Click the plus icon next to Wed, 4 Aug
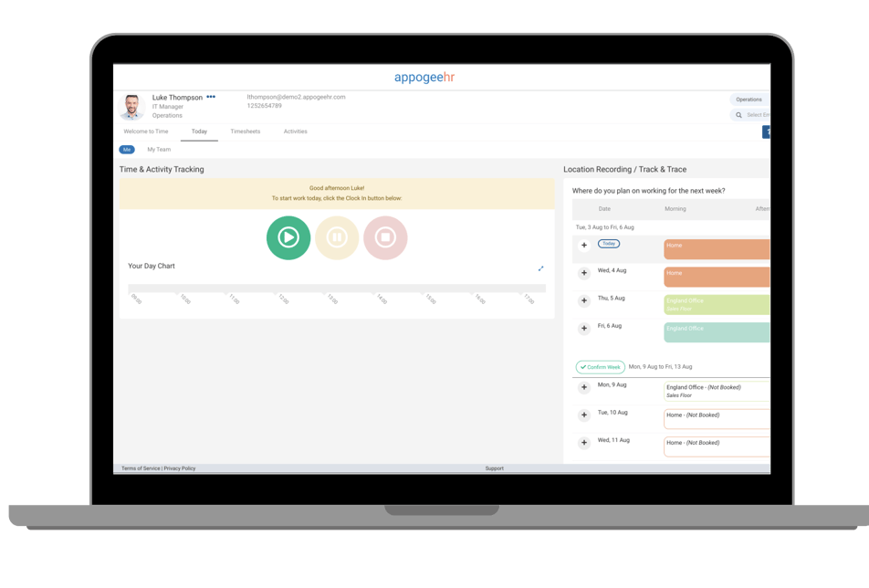 [x=583, y=272]
